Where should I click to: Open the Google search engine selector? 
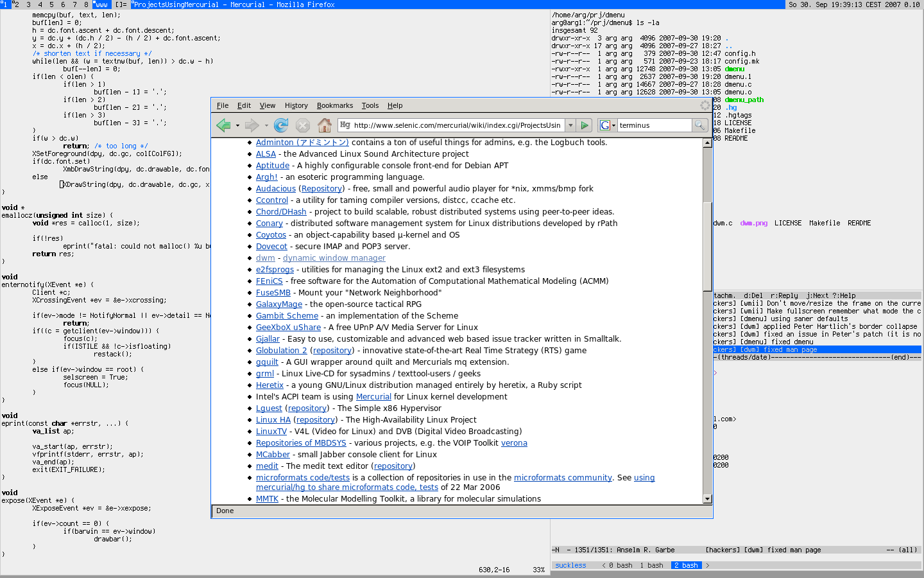[x=607, y=125]
